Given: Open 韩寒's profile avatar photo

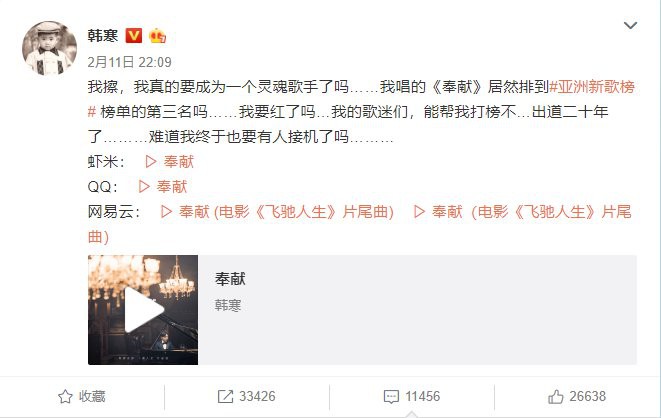Looking at the screenshot, I should [x=49, y=48].
